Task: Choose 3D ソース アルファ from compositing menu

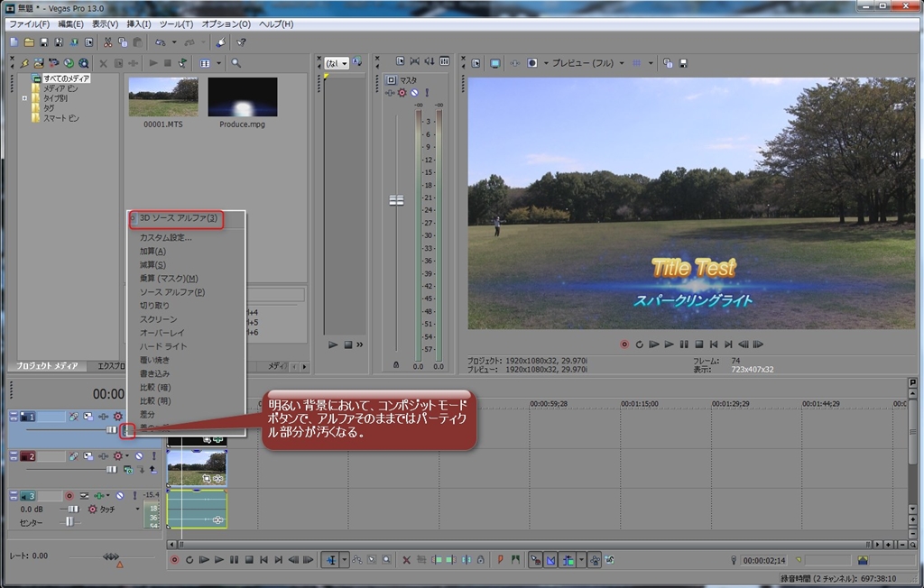Action: (178, 218)
